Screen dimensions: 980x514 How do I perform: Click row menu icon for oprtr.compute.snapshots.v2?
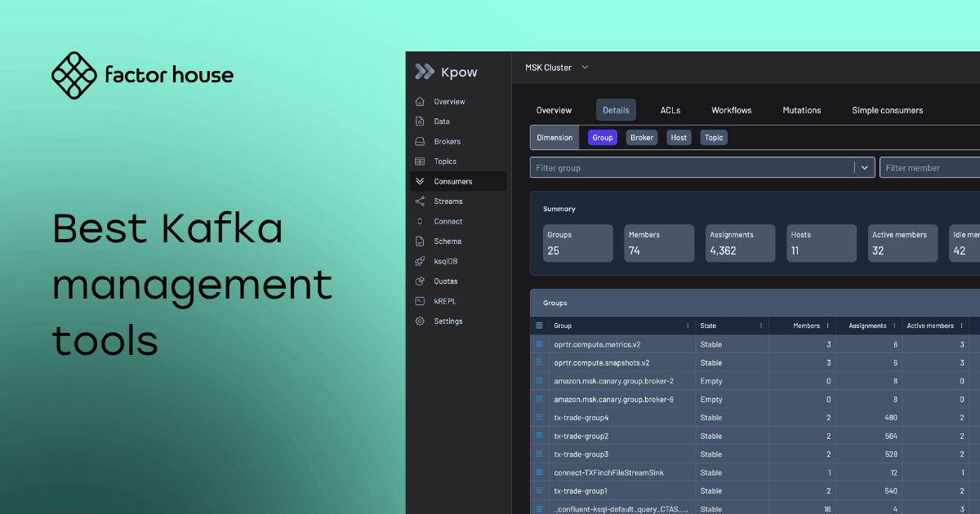539,362
